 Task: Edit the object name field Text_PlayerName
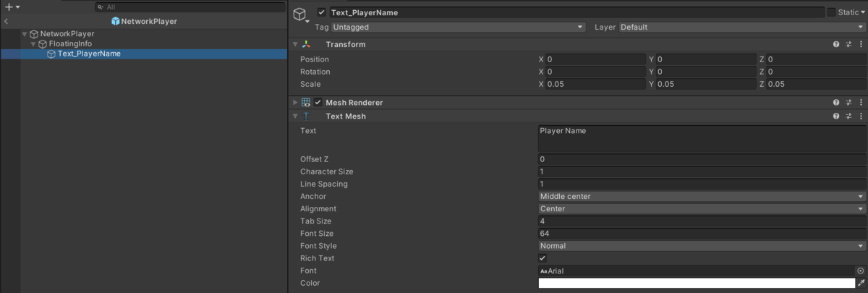(576, 12)
